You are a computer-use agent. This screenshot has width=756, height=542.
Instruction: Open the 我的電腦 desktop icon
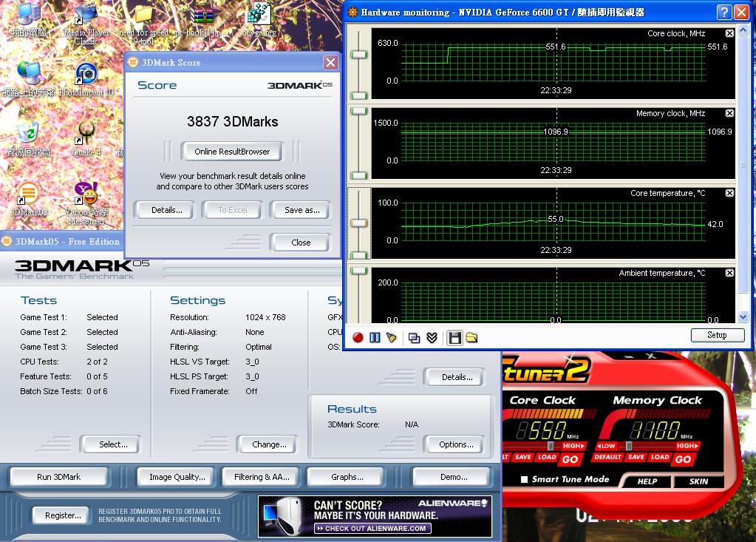tap(28, 19)
